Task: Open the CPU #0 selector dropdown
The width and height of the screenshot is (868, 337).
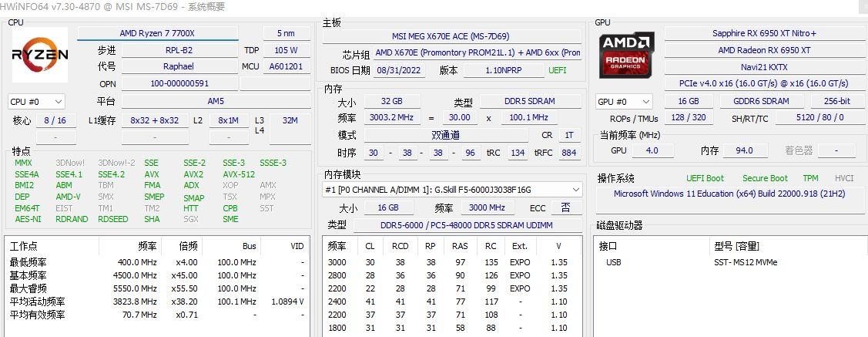Action: (x=36, y=102)
